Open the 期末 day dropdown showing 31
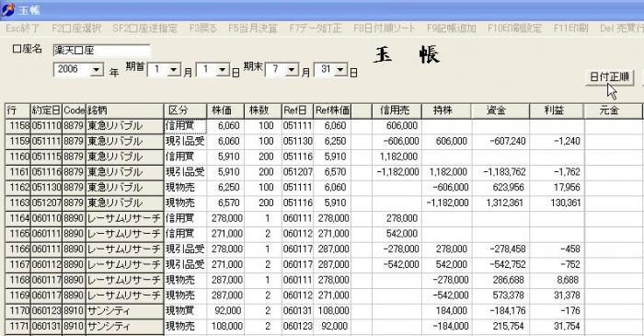 point(340,69)
